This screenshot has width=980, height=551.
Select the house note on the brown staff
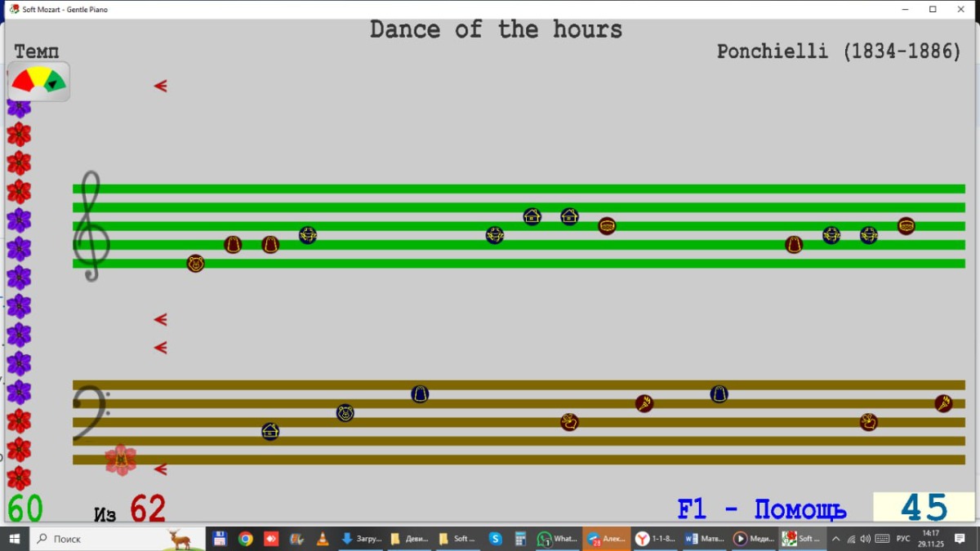(x=270, y=431)
